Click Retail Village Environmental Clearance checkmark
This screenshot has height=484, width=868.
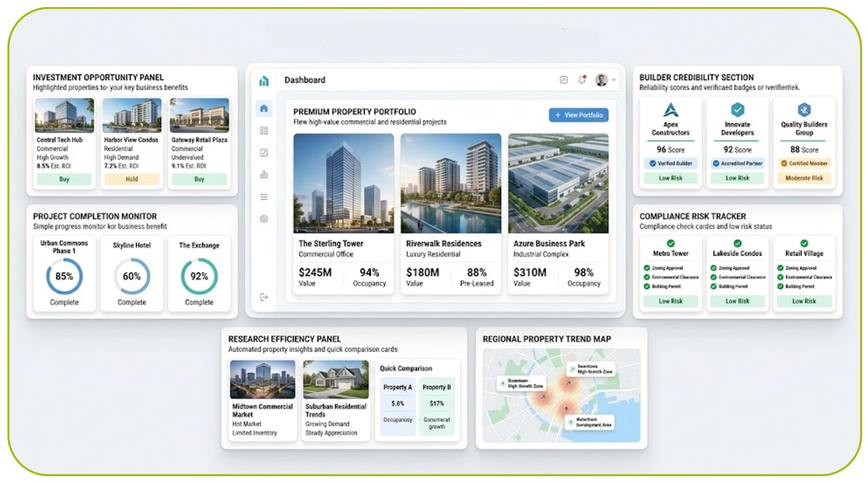[781, 277]
